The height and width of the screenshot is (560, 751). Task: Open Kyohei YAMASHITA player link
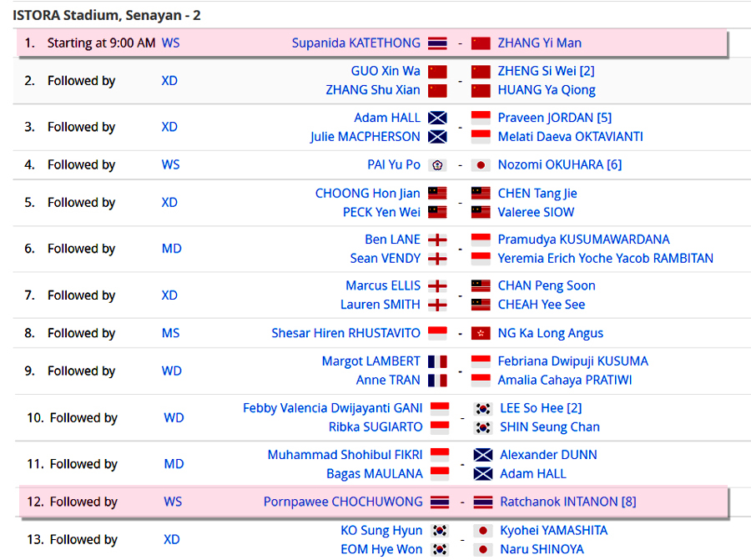click(x=554, y=530)
